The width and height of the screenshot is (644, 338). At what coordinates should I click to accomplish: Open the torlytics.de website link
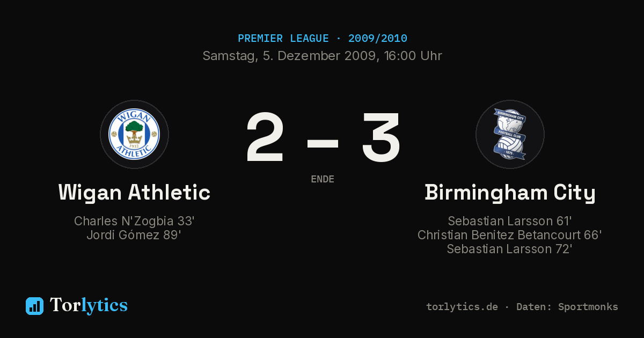click(x=462, y=307)
